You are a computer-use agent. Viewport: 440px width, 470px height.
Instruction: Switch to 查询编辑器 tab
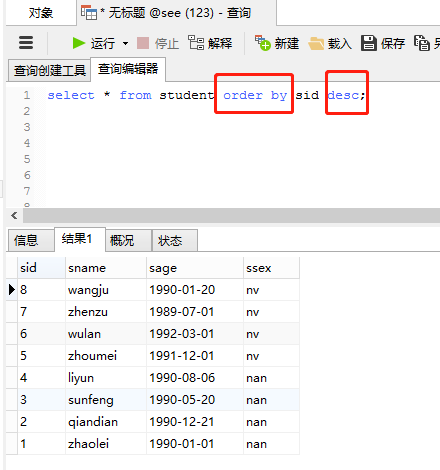click(x=128, y=69)
